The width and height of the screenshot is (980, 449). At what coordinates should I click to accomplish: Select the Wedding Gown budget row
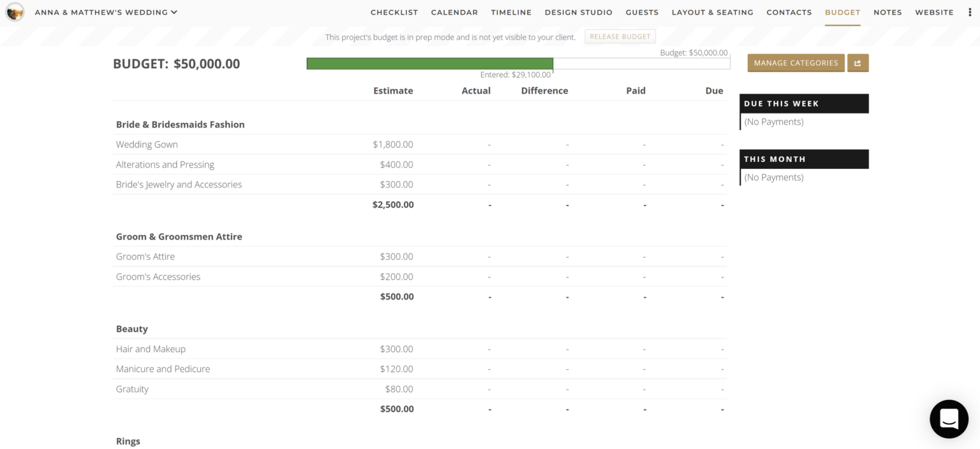pyautogui.click(x=147, y=144)
